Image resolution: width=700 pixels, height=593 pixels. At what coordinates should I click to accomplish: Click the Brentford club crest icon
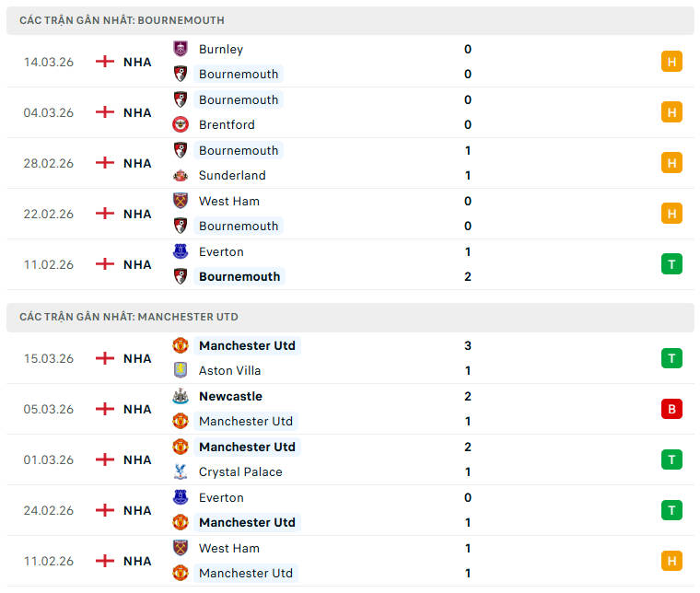[181, 124]
